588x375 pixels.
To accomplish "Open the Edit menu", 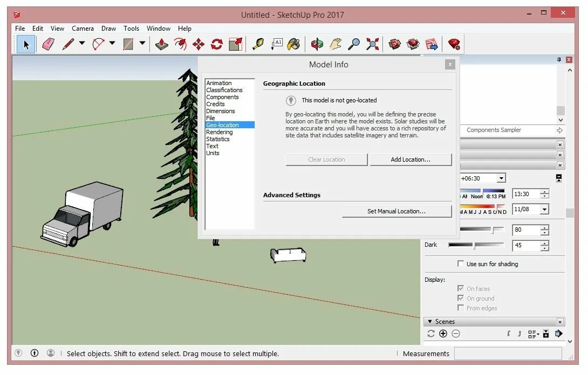I will tap(38, 29).
